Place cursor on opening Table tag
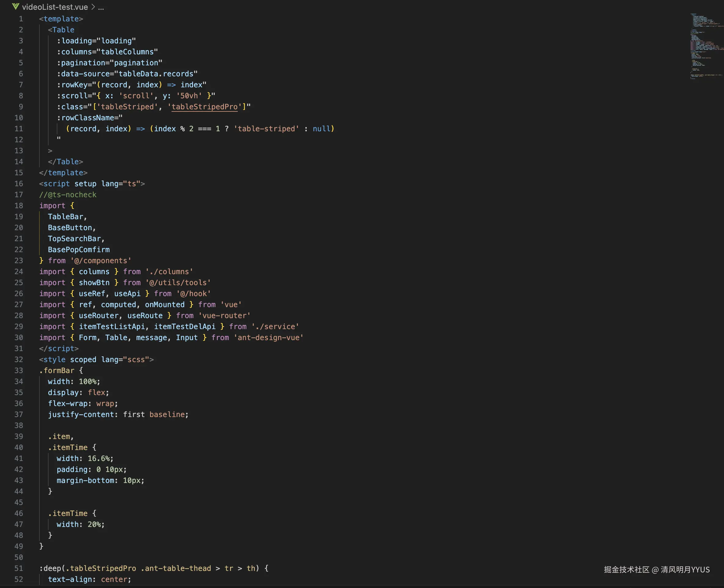 pyautogui.click(x=63, y=30)
